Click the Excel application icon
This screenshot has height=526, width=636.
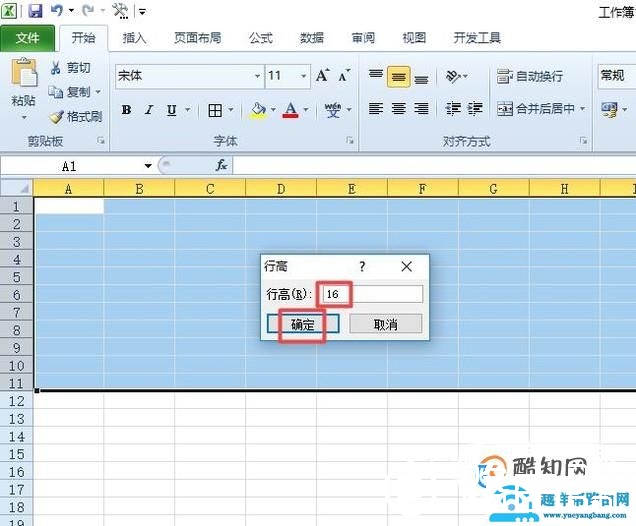(9, 11)
